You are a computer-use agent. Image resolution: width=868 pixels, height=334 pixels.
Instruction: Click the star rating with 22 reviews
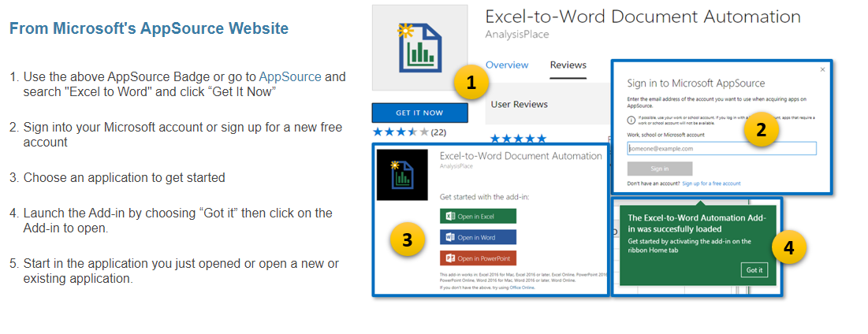[410, 132]
